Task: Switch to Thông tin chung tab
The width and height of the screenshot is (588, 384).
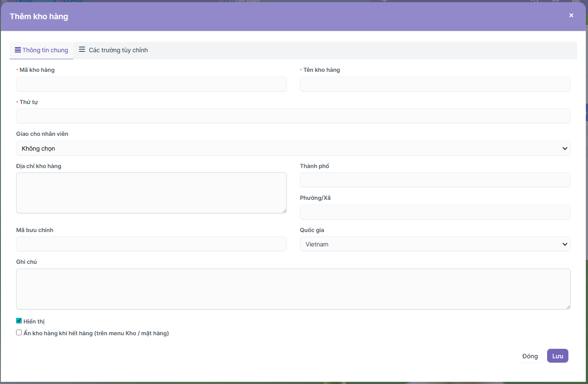Action: click(42, 50)
